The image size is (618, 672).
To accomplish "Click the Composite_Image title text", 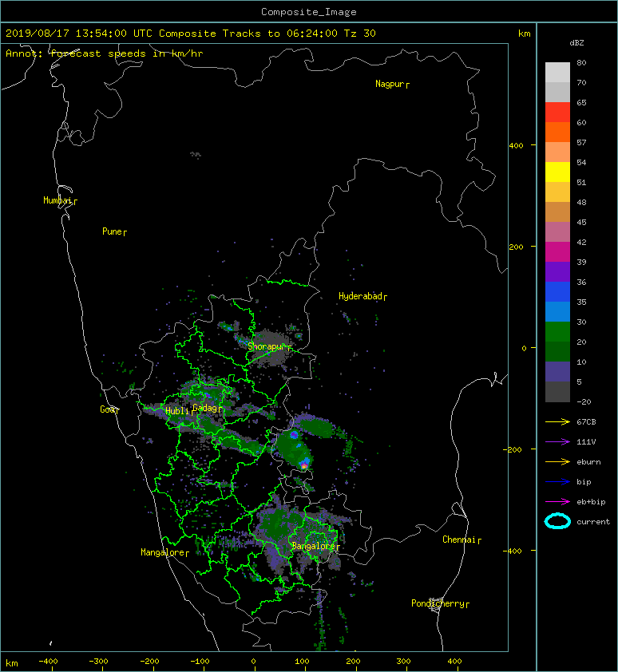I will [309, 12].
